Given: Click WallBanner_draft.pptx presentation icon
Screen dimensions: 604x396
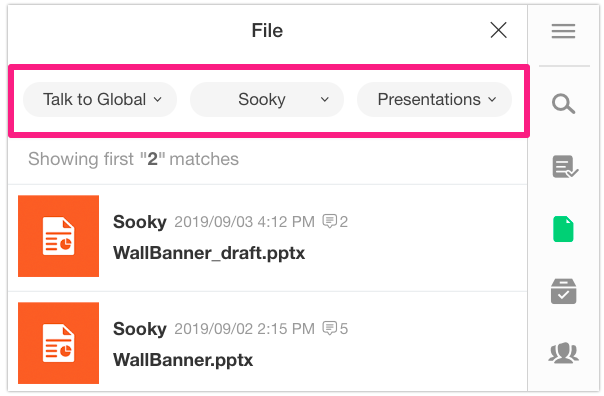Looking at the screenshot, I should point(59,236).
